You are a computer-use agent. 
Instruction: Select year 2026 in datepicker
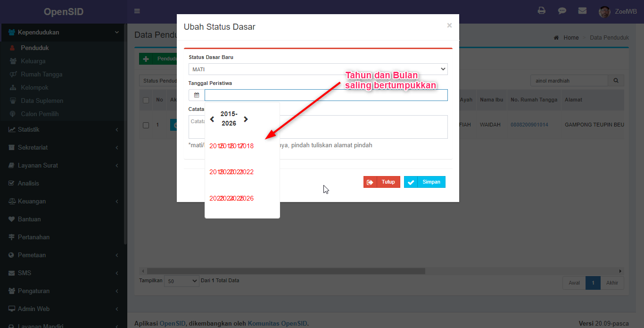point(247,198)
